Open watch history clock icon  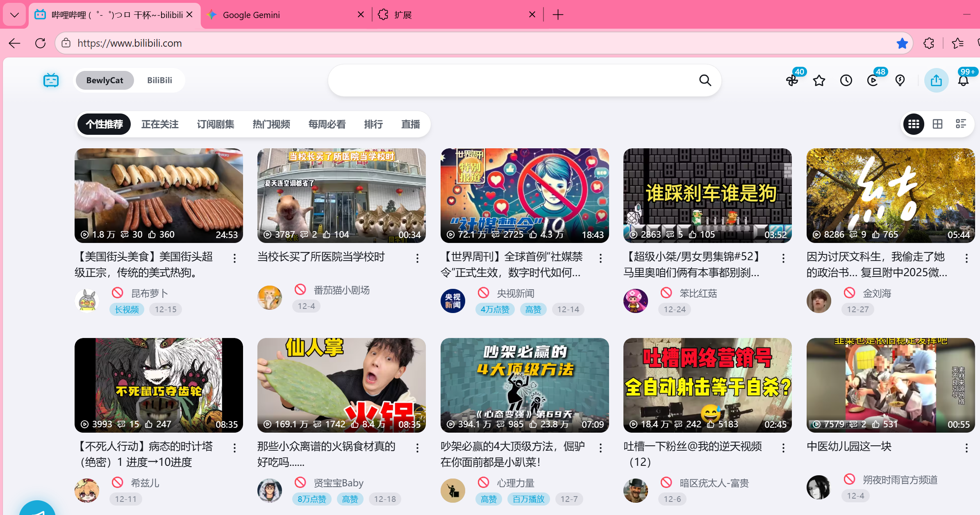846,80
